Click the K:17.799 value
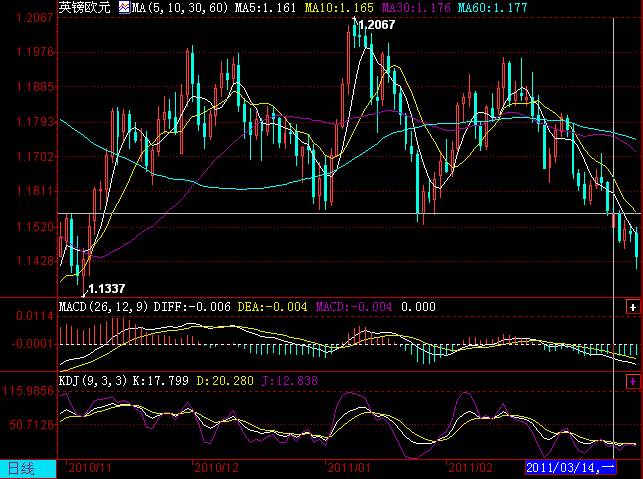643x479 pixels. tap(160, 381)
